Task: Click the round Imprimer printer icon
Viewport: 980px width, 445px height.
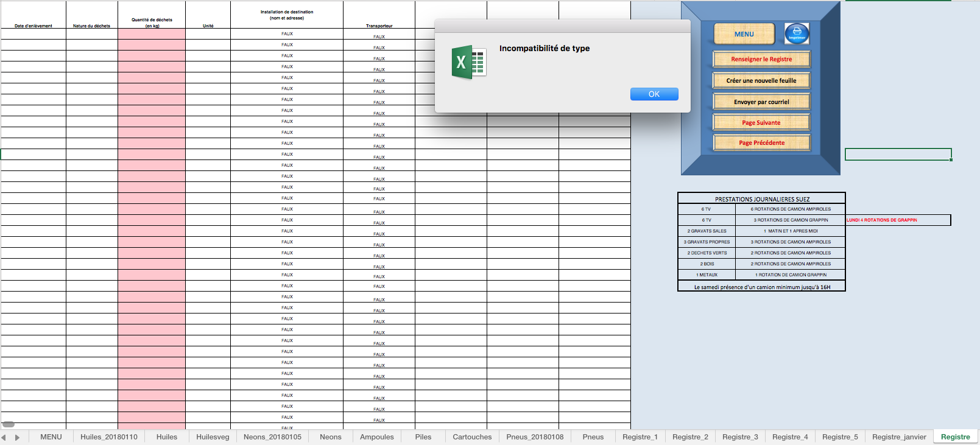Action: pos(797,34)
